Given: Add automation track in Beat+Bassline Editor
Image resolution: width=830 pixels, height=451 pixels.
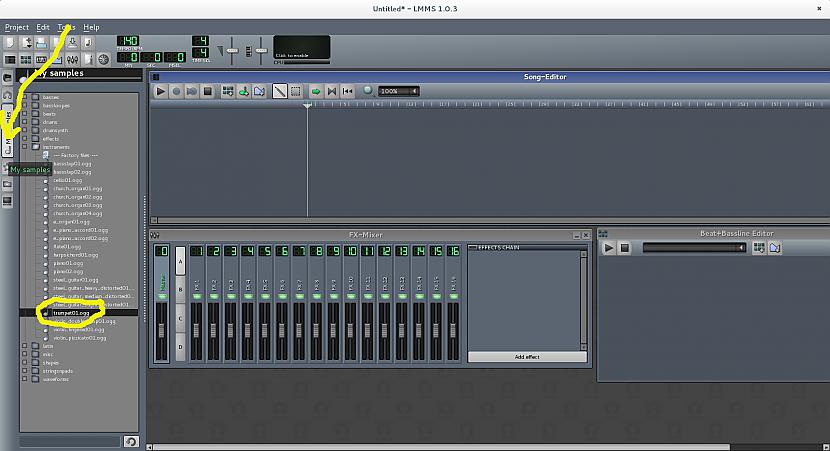Looking at the screenshot, I should tap(775, 247).
